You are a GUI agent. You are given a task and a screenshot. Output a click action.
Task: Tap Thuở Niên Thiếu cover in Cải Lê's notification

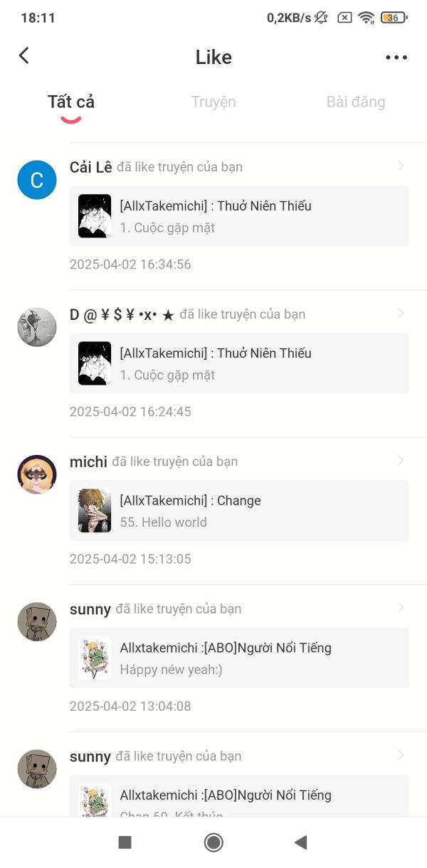coord(95,216)
